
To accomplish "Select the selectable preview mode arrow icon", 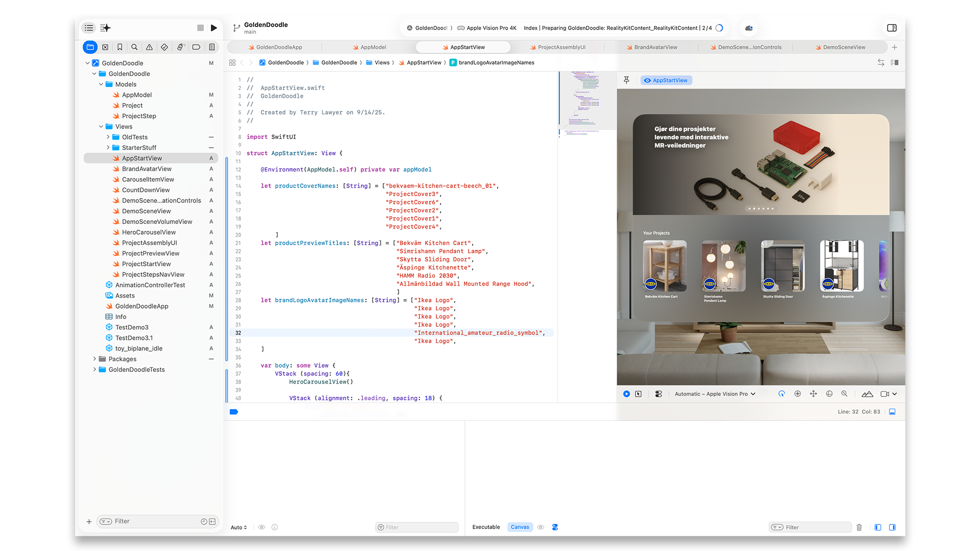I will pyautogui.click(x=638, y=394).
